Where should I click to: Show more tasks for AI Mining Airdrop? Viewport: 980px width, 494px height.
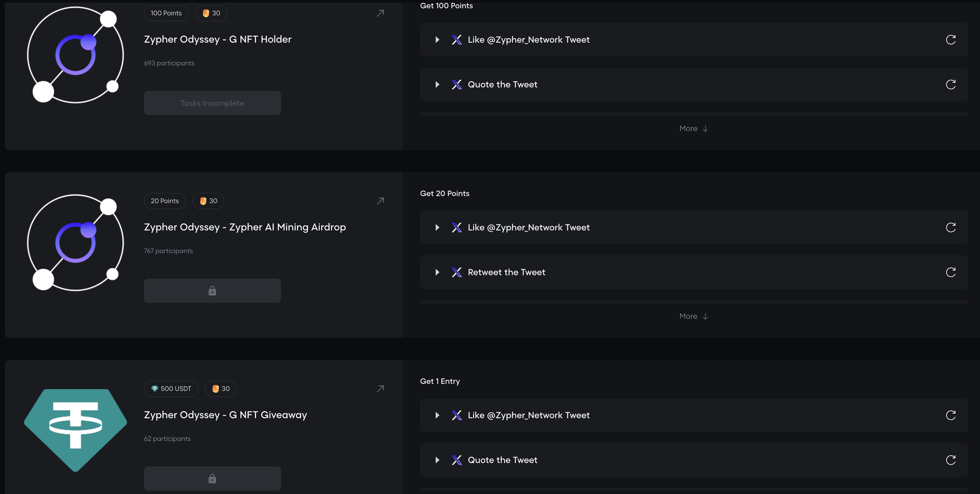(x=693, y=316)
